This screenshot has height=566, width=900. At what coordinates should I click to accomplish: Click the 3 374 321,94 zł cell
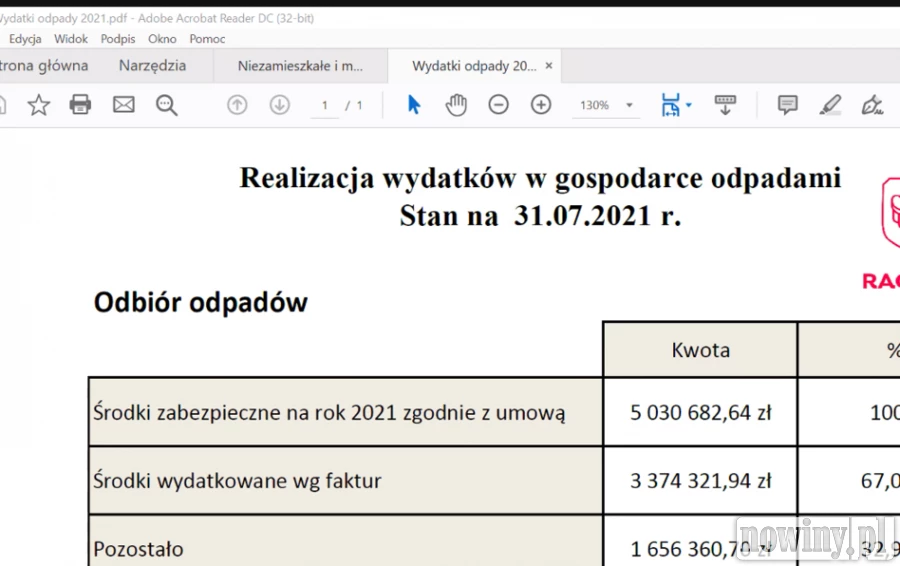[700, 480]
